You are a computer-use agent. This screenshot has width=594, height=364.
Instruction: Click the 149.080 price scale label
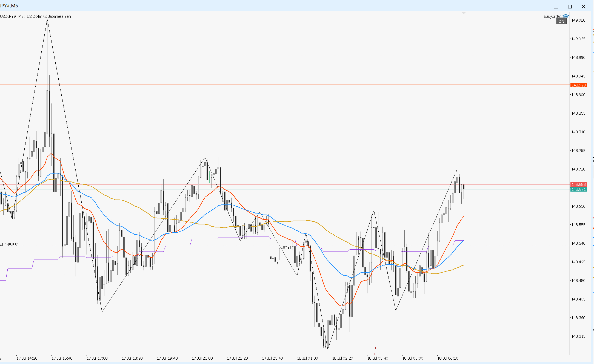pos(578,20)
